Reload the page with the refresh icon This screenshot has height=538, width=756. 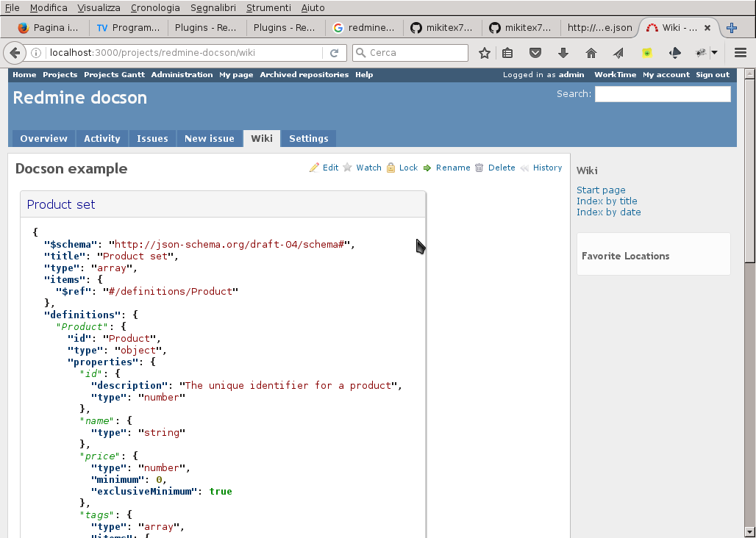[334, 53]
